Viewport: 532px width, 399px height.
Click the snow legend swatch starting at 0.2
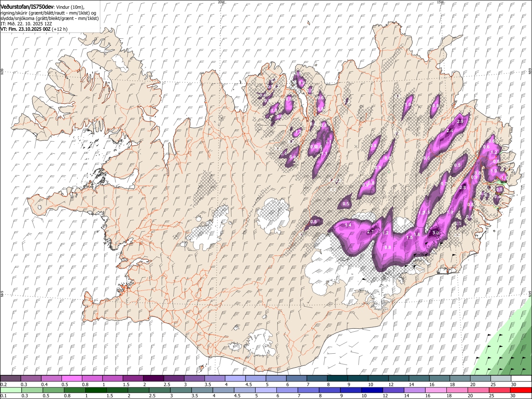[x=10, y=379]
